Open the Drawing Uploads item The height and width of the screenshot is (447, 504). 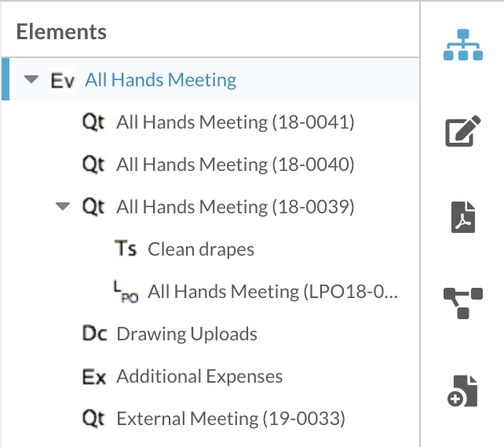click(187, 334)
